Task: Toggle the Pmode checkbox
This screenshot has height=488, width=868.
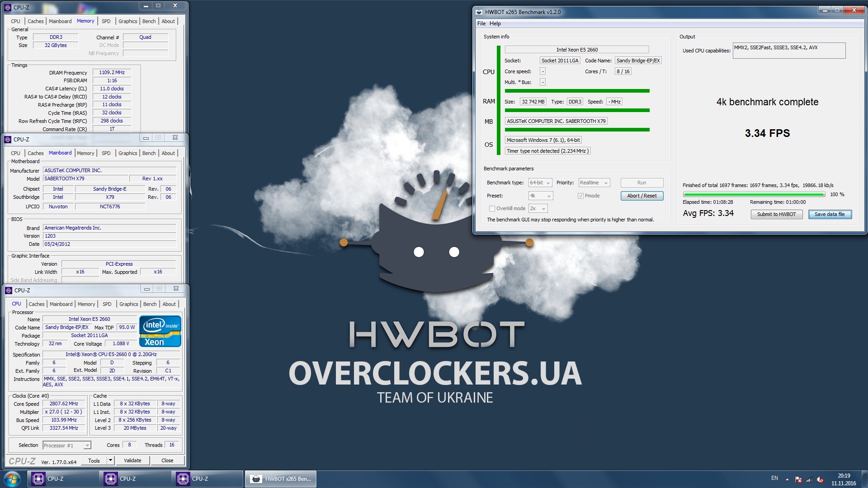Action: click(580, 196)
